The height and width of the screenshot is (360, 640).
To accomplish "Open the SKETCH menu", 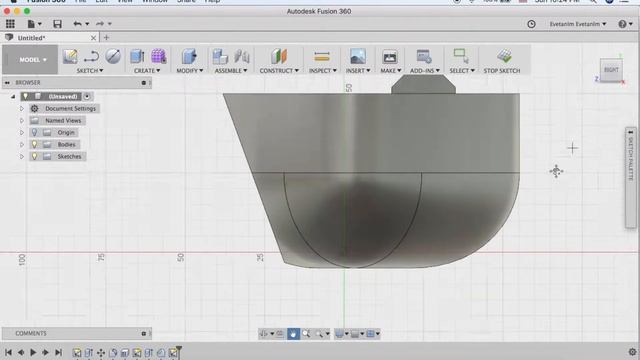I will (x=90, y=71).
